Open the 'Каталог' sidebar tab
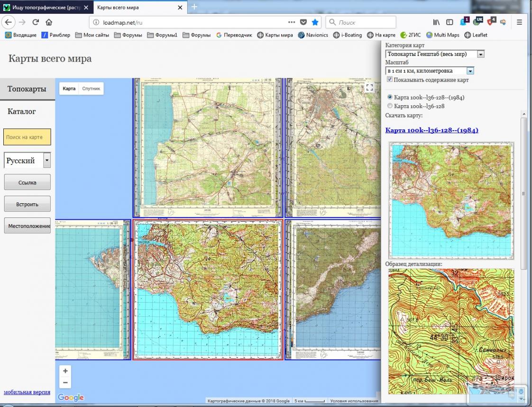The height and width of the screenshot is (407, 532). [x=22, y=111]
